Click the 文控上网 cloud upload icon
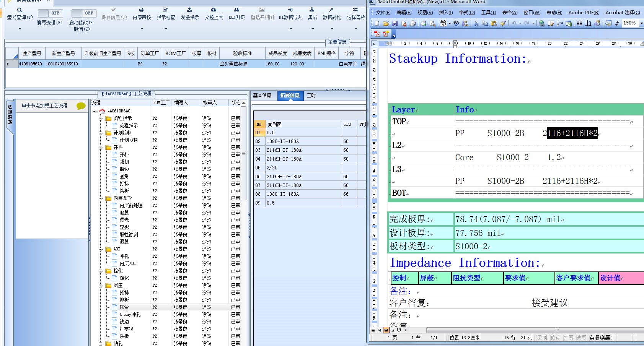 tap(214, 10)
